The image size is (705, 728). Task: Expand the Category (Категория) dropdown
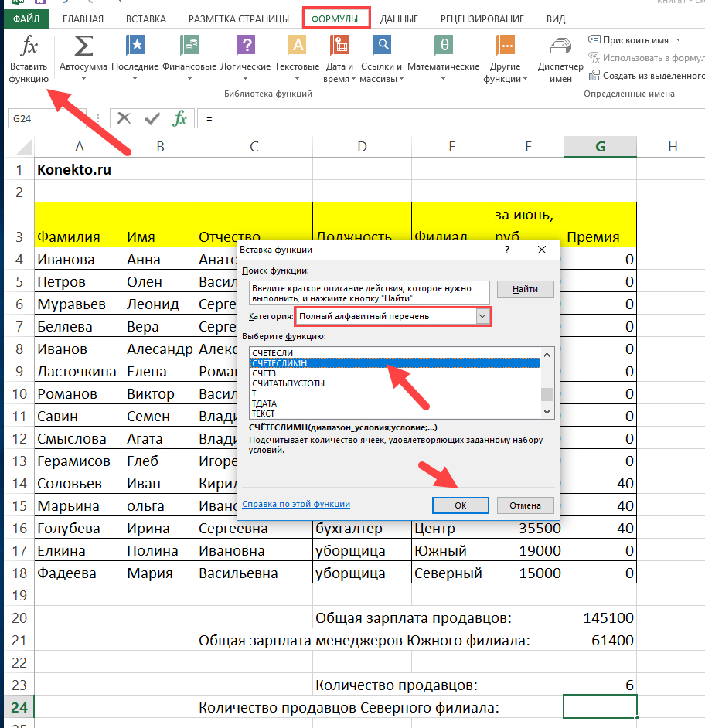(482, 316)
